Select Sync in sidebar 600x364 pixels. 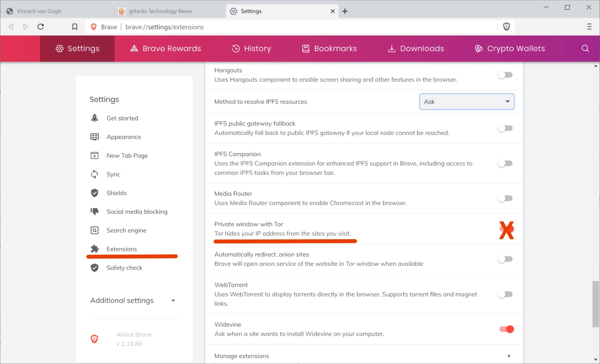point(113,174)
